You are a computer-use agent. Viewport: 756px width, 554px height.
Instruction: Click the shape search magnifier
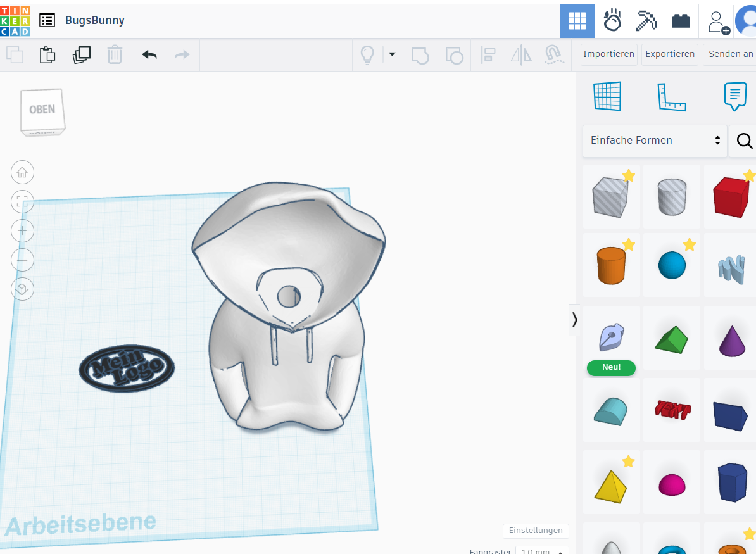click(744, 141)
